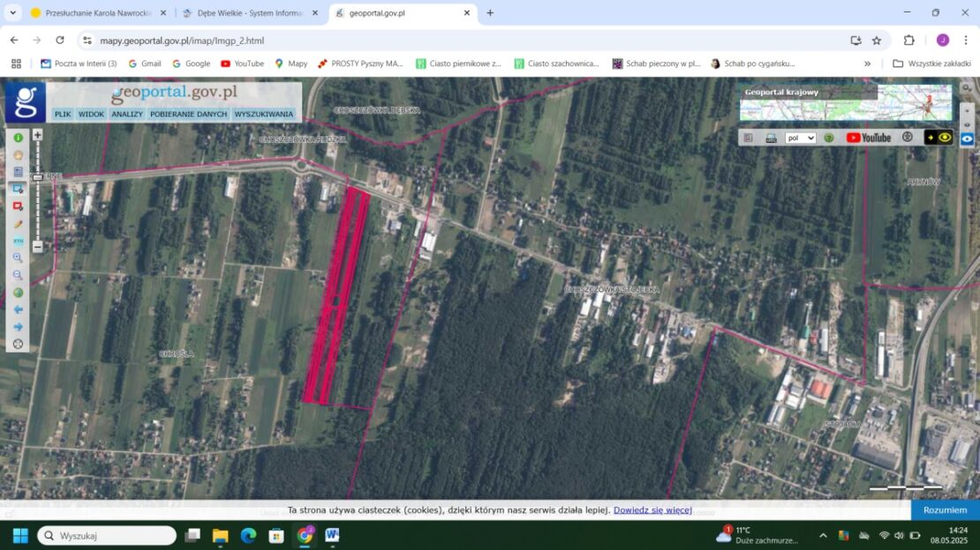Image resolution: width=980 pixels, height=550 pixels.
Task: Click the Rozumiem cookie button
Action: pos(945,510)
